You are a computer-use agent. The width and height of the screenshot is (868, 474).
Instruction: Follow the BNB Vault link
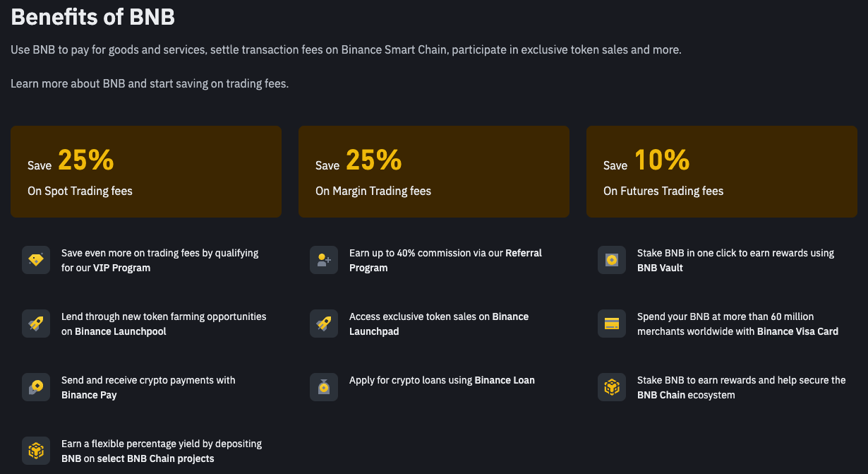click(x=660, y=268)
